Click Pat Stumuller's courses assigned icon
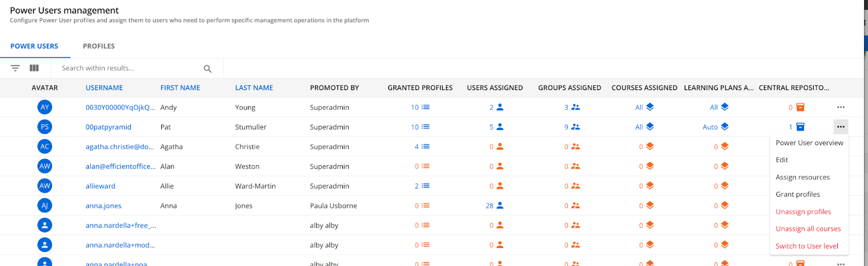Viewport: 868px width, 266px height. pos(650,127)
